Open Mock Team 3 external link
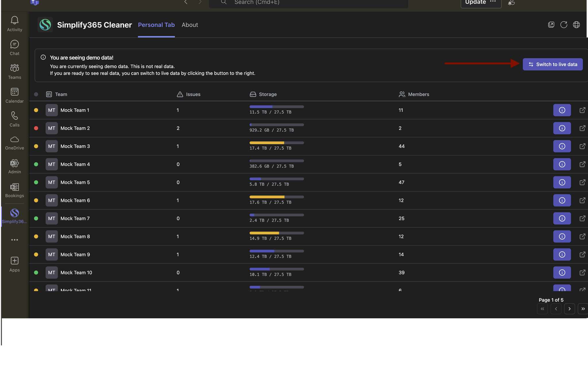Screen dimensions: 588x368 pyautogui.click(x=582, y=146)
